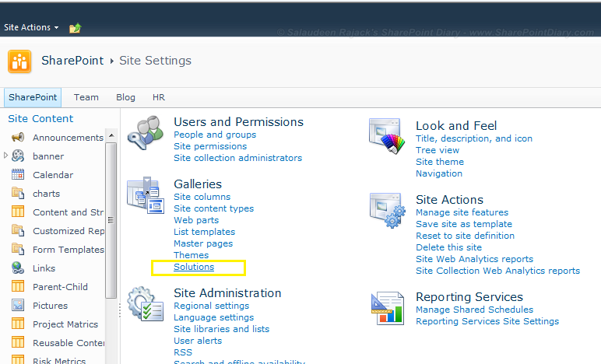Open the Tree view settings link
The image size is (601, 364).
click(x=438, y=150)
